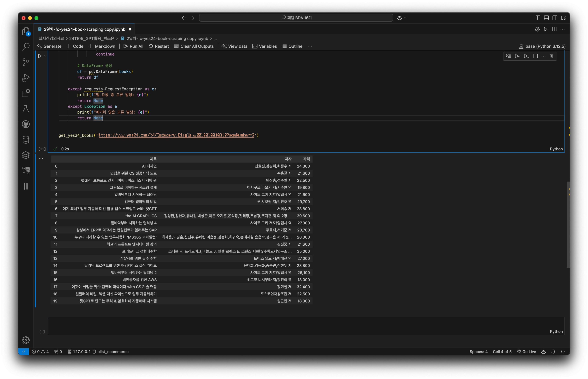The height and width of the screenshot is (379, 588).
Task: Delete the current notebook cell
Action: [551, 56]
